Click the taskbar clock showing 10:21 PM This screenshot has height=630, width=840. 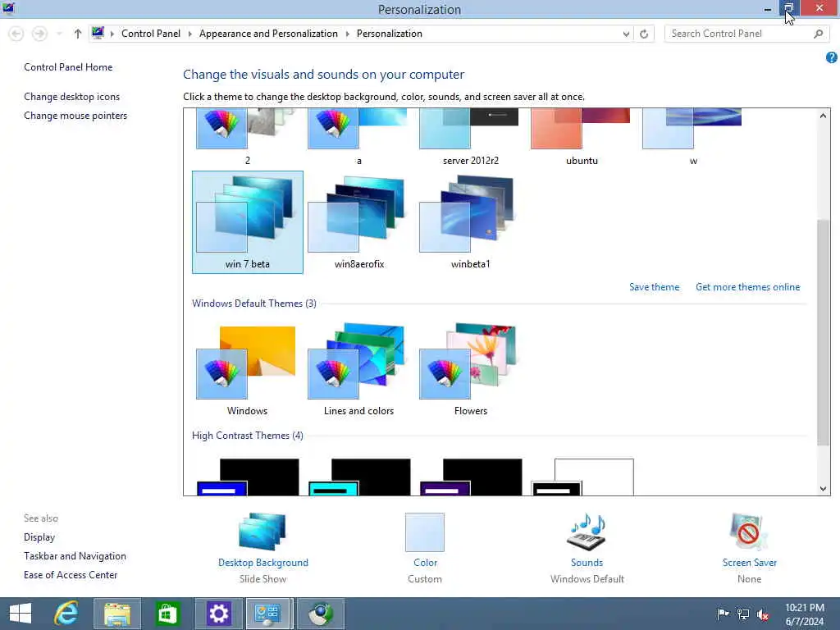click(x=805, y=614)
